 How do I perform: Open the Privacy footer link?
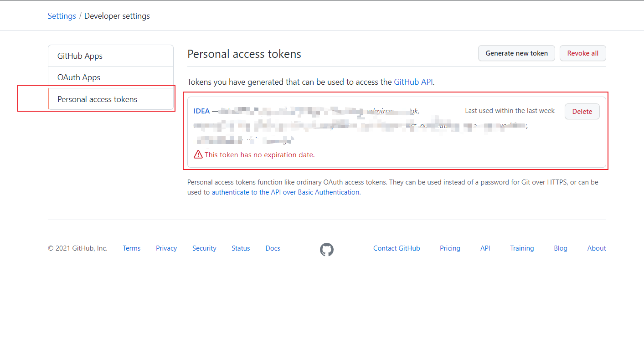click(166, 248)
